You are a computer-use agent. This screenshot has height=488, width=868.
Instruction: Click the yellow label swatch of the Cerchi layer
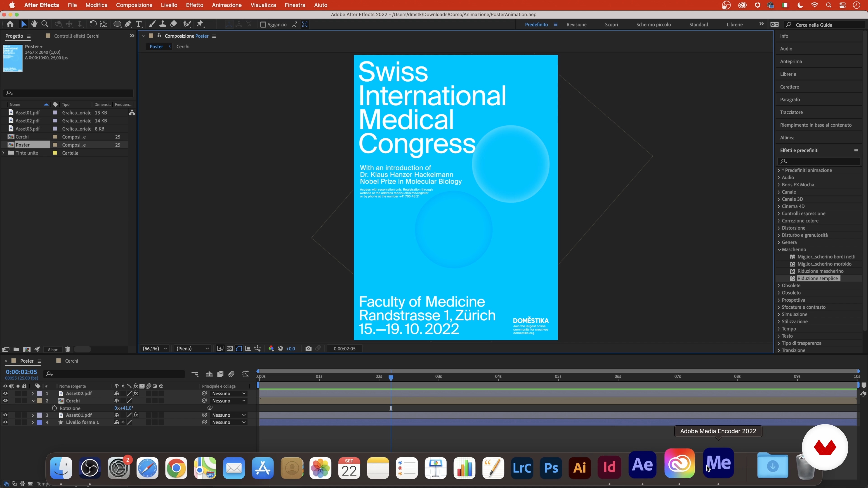(x=39, y=401)
